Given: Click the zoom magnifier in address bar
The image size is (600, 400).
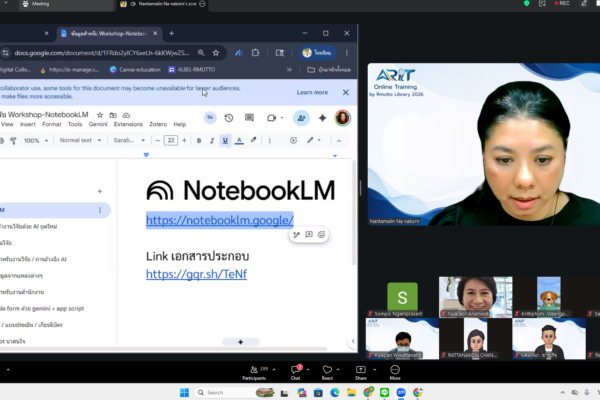Looking at the screenshot, I should tap(201, 53).
